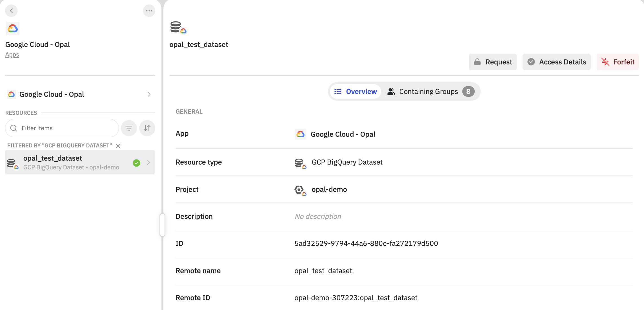Expand the opal_test_dataset row chevron

(x=148, y=162)
